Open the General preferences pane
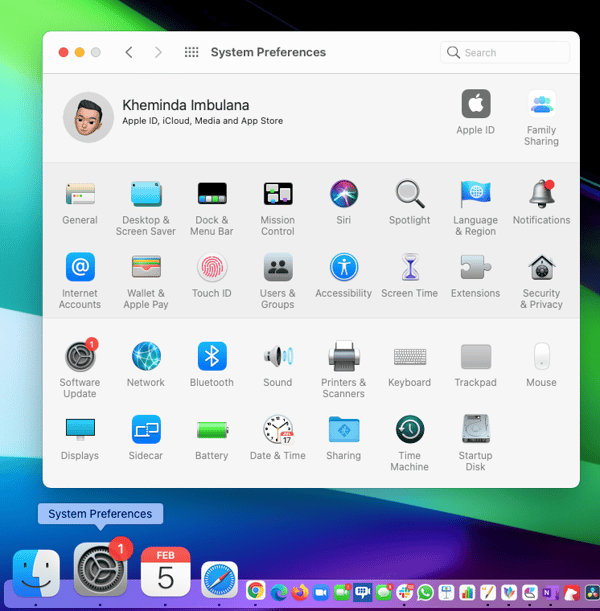The image size is (600, 611). pyautogui.click(x=80, y=203)
